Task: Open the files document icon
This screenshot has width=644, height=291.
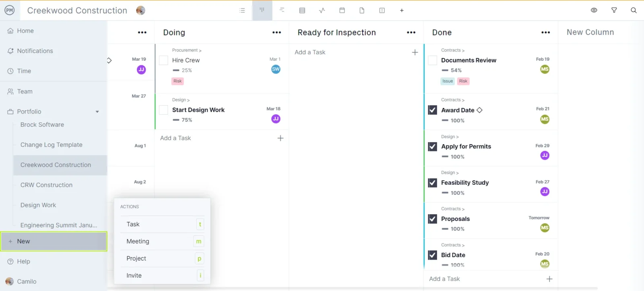Action: [362, 10]
